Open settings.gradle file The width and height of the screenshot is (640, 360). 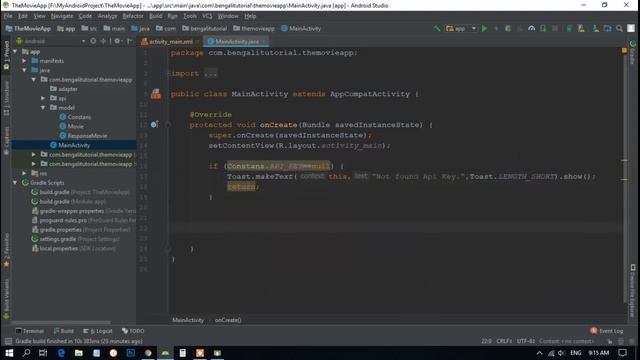[x=76, y=239]
